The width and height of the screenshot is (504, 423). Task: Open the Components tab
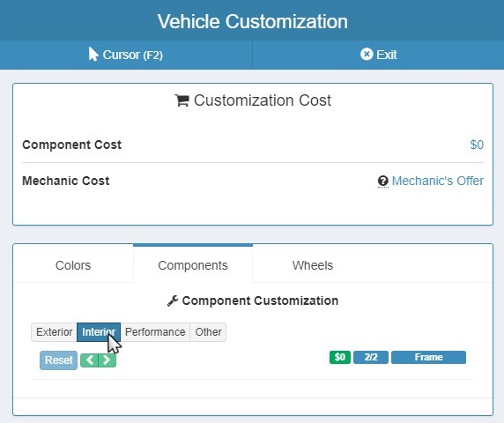pyautogui.click(x=193, y=265)
